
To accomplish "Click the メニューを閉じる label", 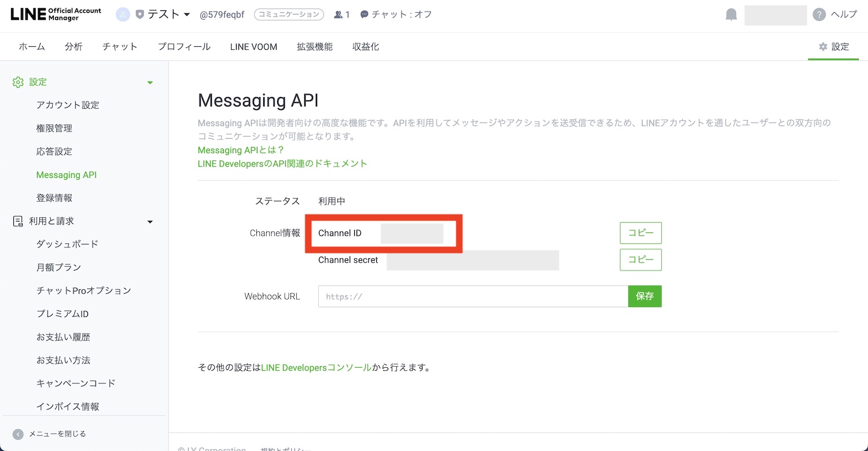I will 57,434.
